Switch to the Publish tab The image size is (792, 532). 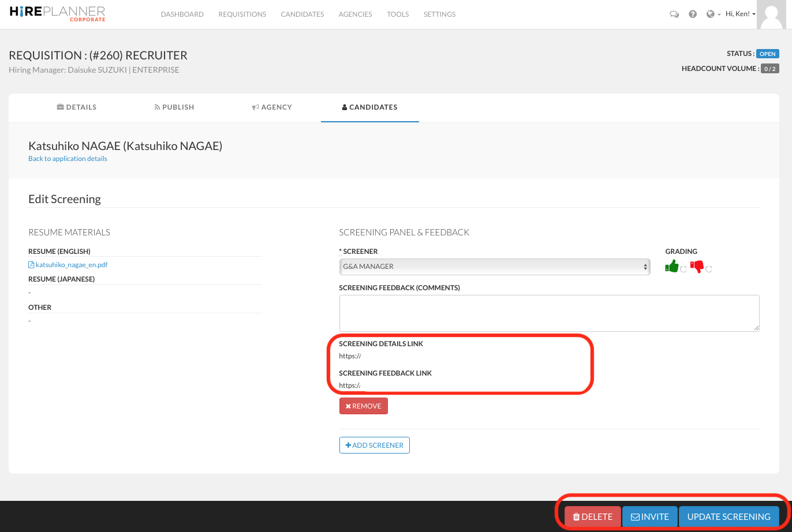coord(174,107)
